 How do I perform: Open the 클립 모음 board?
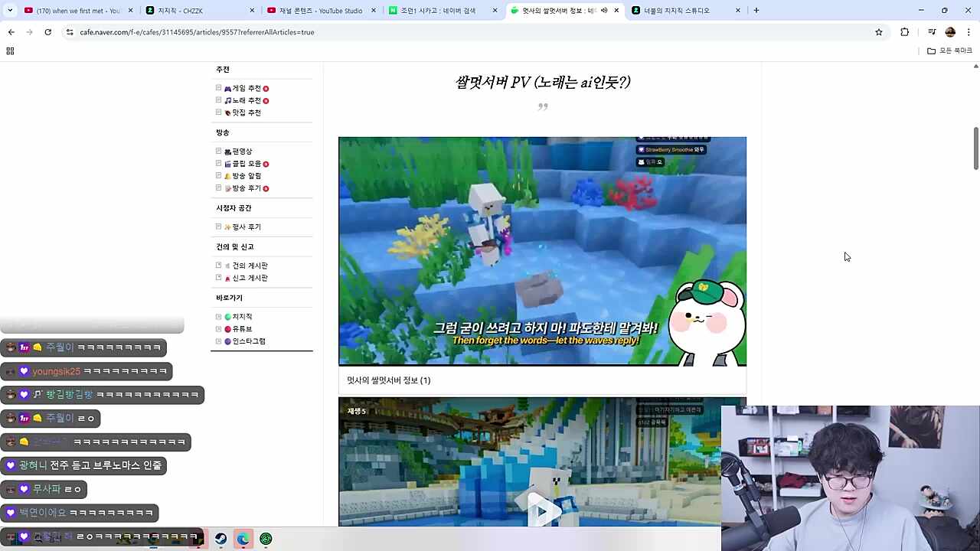click(x=247, y=164)
